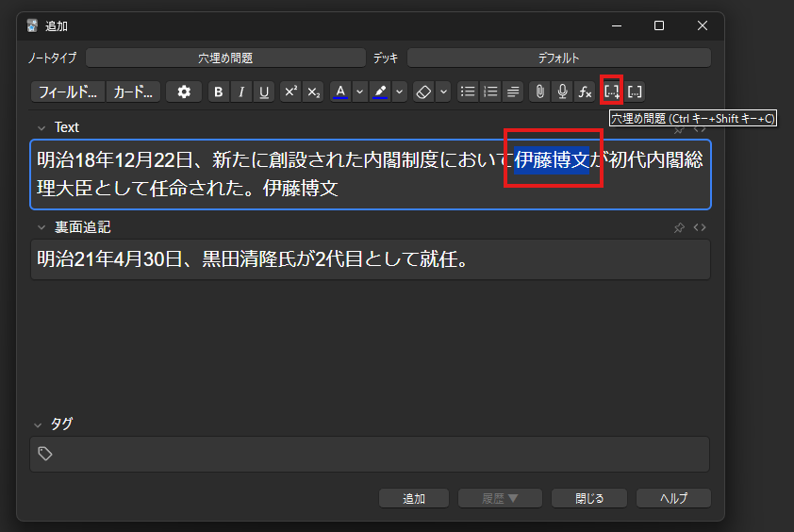Open the text alignment menu icon
Viewport: 794px width, 532px height.
(512, 91)
